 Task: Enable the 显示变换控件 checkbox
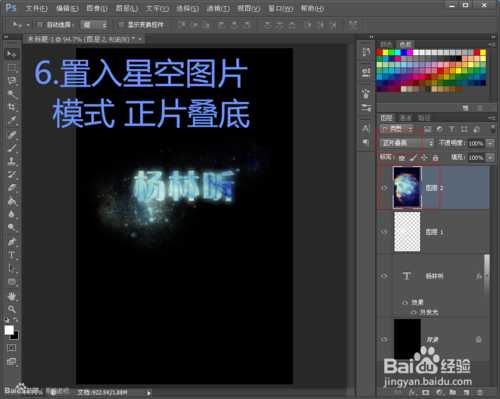121,25
